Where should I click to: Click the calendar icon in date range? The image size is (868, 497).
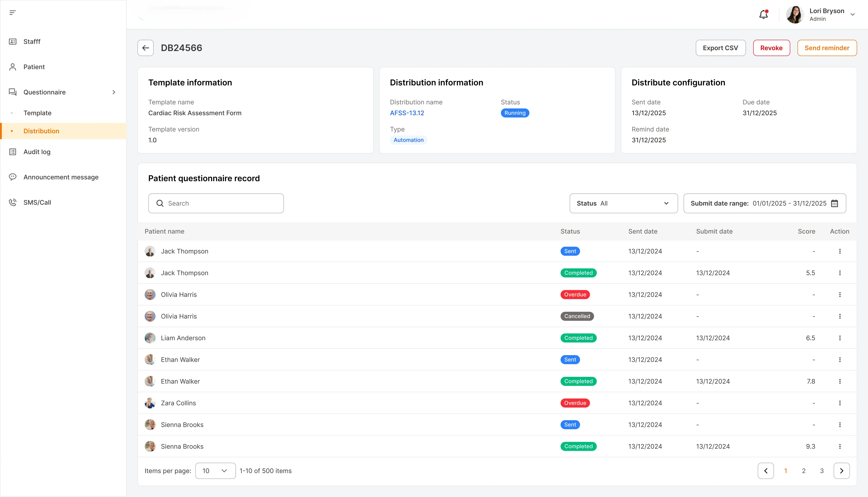pyautogui.click(x=835, y=204)
